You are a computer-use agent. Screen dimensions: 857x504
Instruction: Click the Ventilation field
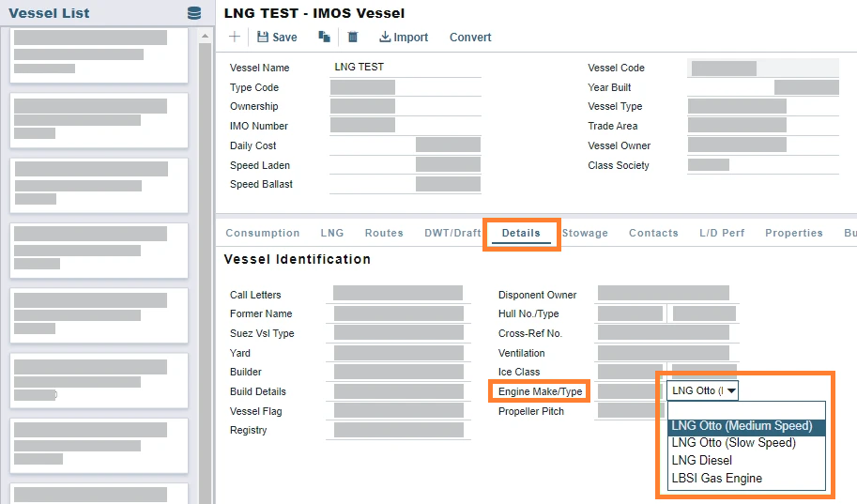pos(666,353)
